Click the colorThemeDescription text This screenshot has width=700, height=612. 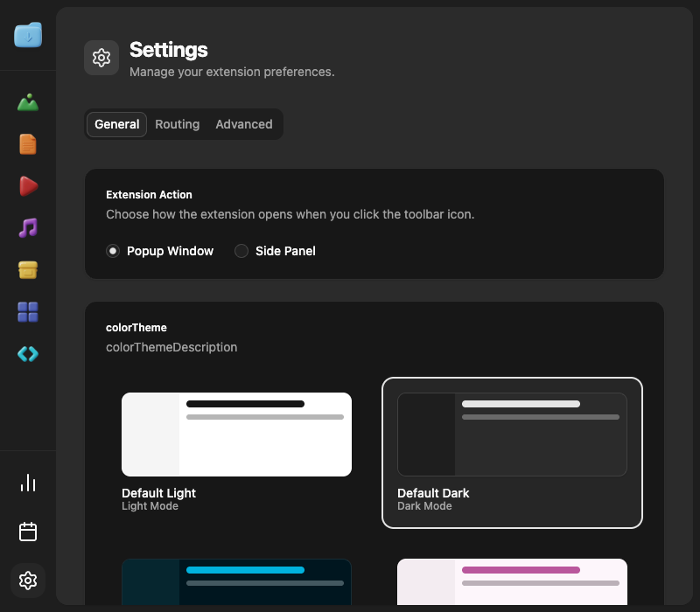[171, 347]
